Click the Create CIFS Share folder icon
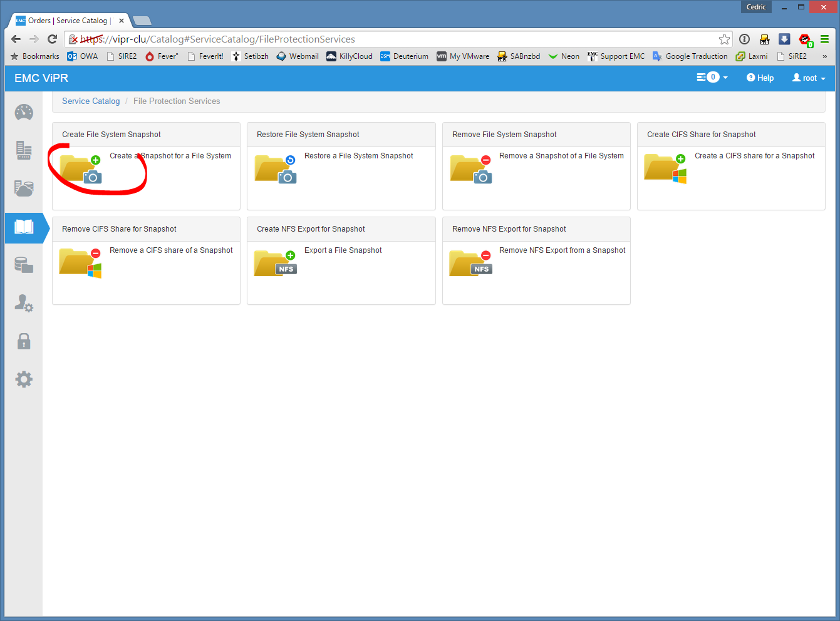840x621 pixels. 666,169
